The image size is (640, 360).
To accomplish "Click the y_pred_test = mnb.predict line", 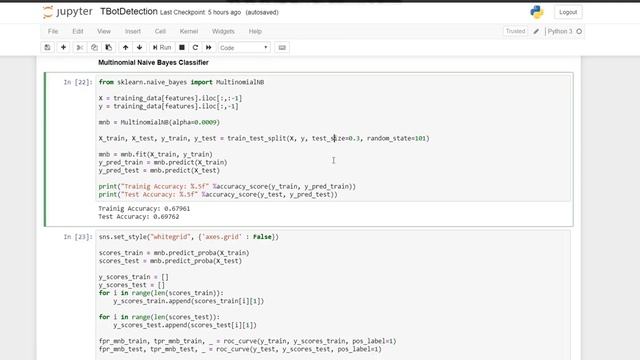I will click(159, 171).
